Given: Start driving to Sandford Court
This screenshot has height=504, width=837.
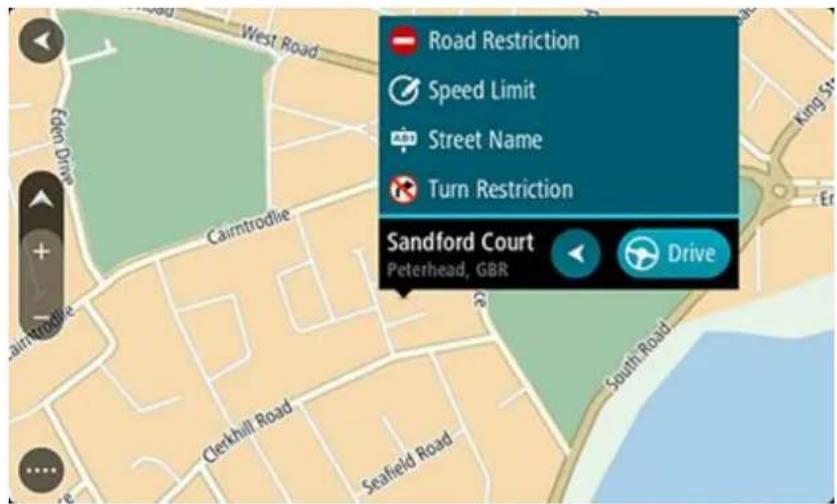Looking at the screenshot, I should click(x=674, y=254).
